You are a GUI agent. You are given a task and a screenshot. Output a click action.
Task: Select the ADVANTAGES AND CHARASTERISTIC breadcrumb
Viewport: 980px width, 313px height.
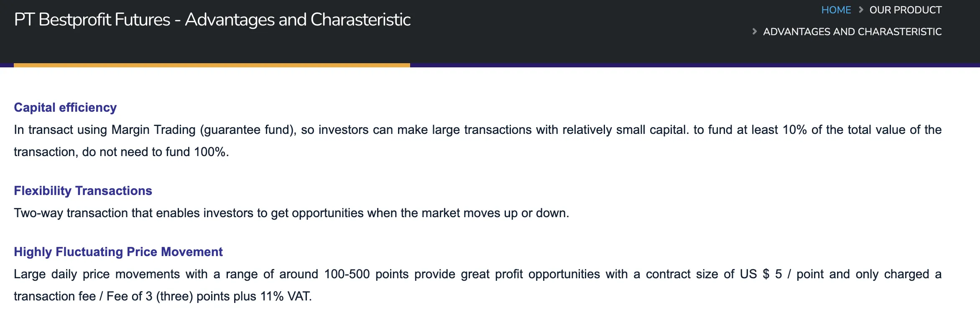[x=852, y=32]
